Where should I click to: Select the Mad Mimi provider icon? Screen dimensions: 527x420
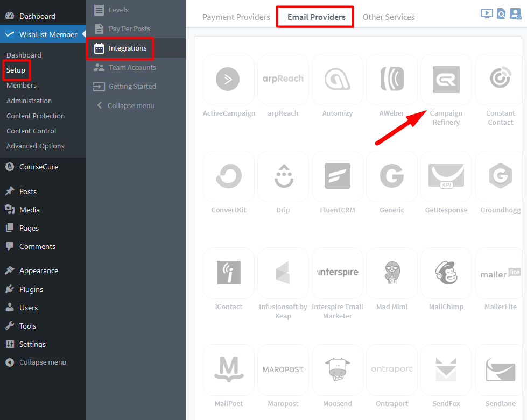coord(392,273)
